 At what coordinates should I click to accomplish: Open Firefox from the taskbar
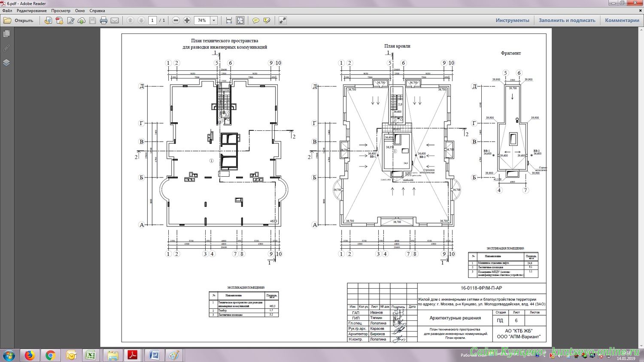(x=30, y=355)
